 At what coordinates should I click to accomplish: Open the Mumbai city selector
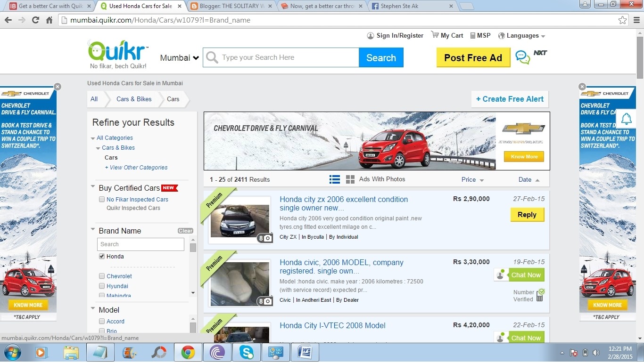179,57
